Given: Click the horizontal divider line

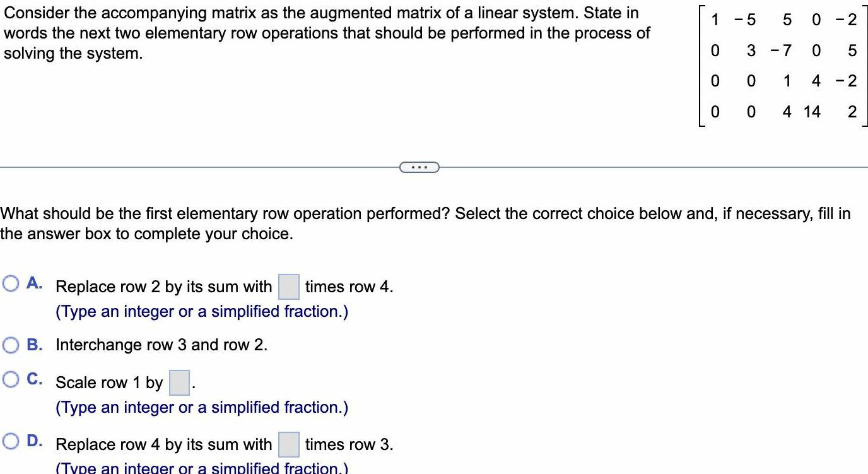Looking at the screenshot, I should [189, 167].
